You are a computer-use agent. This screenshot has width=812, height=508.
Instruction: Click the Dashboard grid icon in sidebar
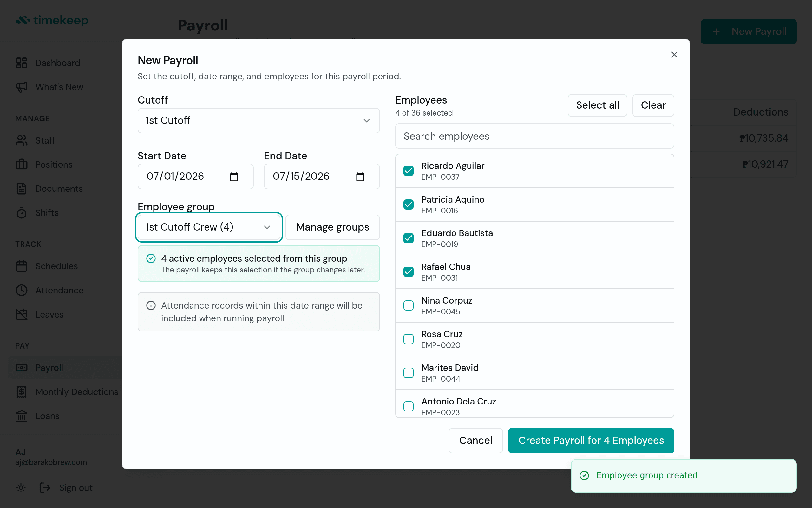tap(22, 63)
